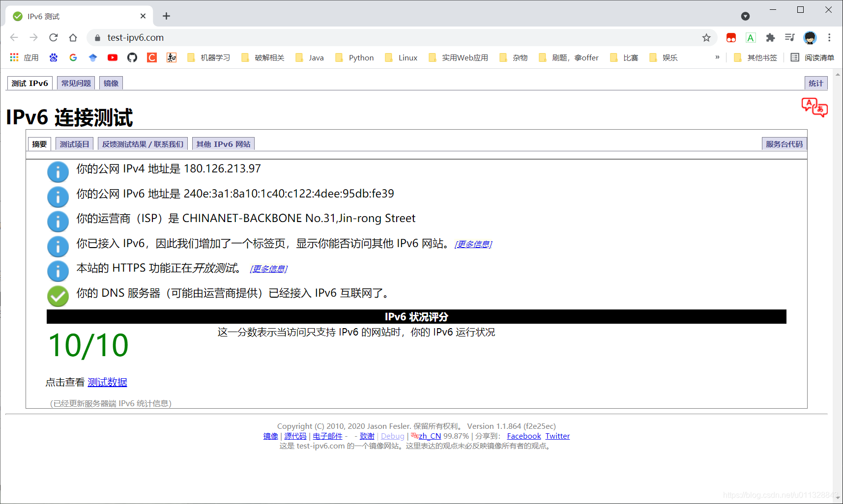
Task: Open the YouTube bookmark
Action: click(x=112, y=57)
